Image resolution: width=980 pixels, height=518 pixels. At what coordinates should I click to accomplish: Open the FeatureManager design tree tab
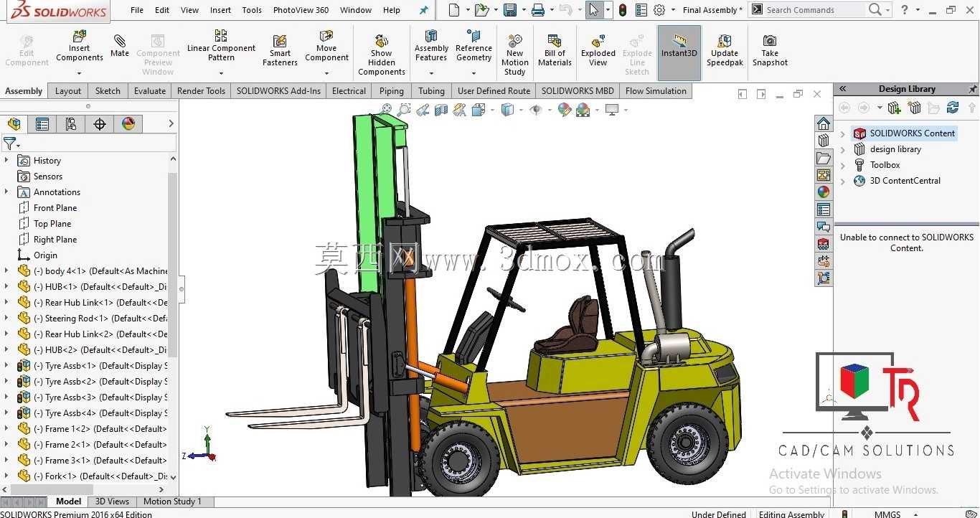pos(14,124)
